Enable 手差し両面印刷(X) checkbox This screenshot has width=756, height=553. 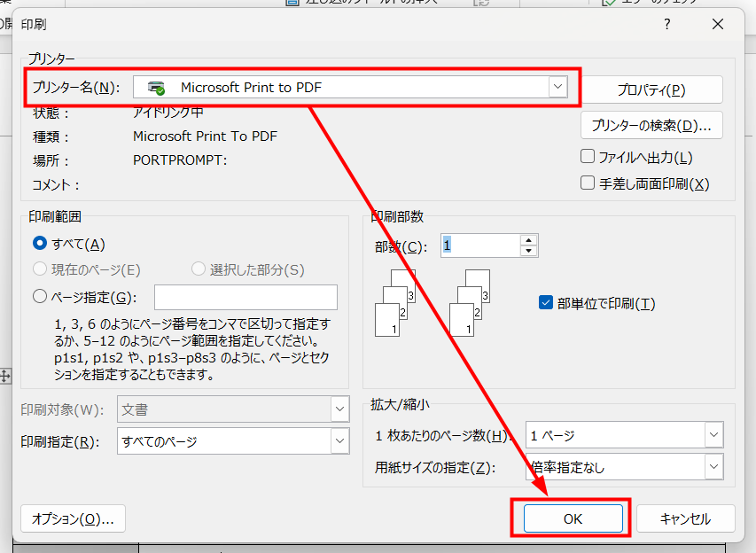coord(588,183)
